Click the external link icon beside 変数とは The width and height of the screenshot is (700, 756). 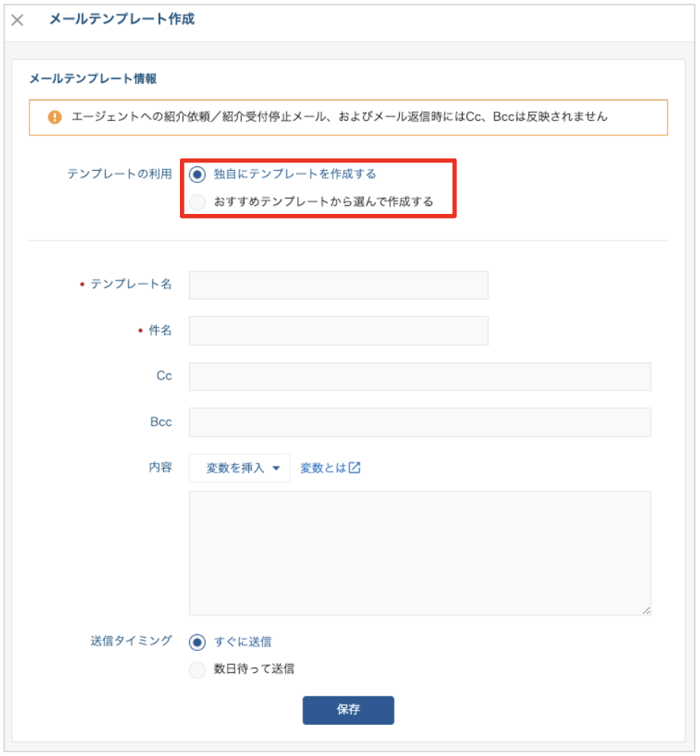(x=355, y=467)
